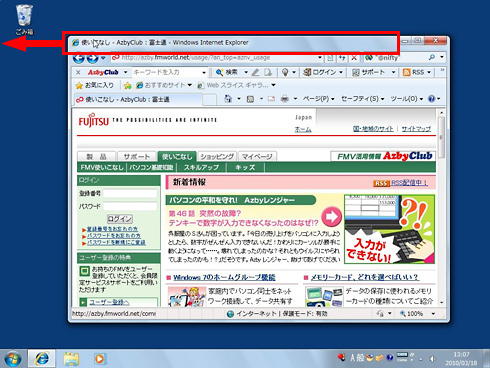
Task: Switch to the マイページ site tab
Action: click(257, 156)
